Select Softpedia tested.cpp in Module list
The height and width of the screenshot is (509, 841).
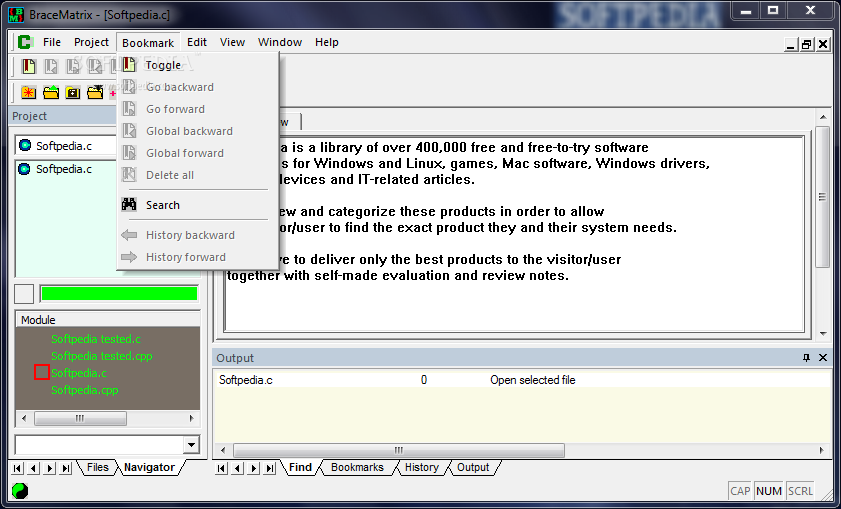click(x=102, y=356)
